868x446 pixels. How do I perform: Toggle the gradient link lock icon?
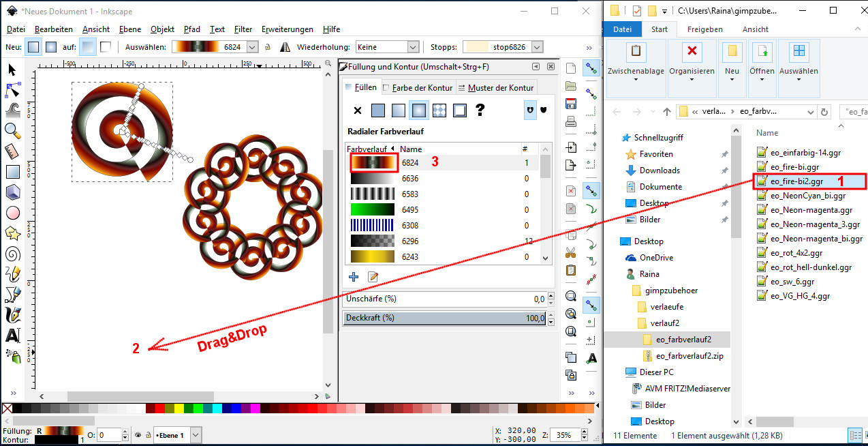click(268, 47)
